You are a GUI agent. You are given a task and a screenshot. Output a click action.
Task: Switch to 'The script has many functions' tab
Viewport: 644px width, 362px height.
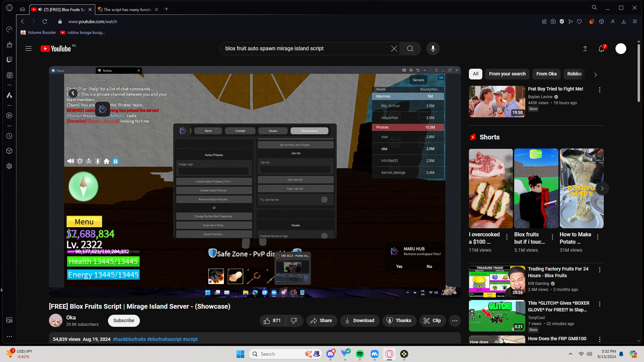pos(128,9)
